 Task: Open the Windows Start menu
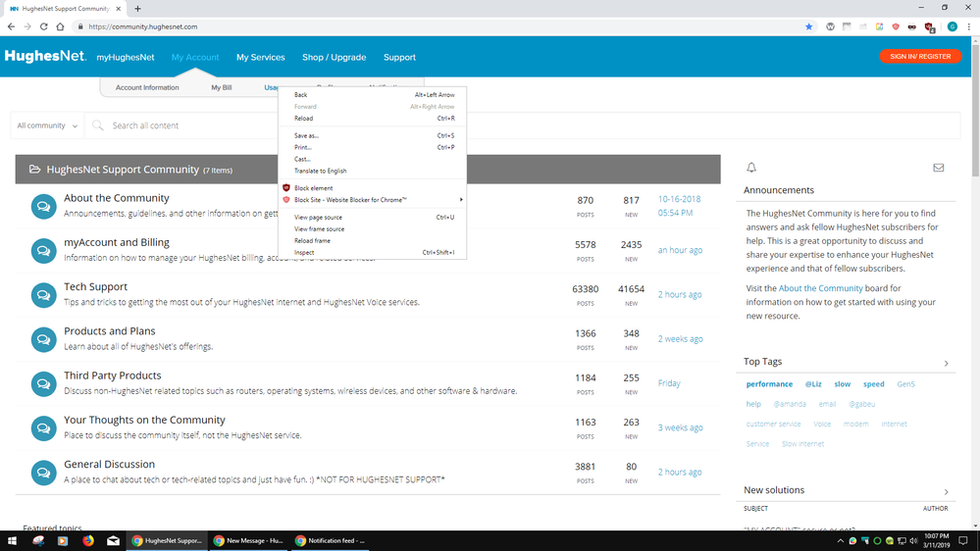[x=11, y=540]
